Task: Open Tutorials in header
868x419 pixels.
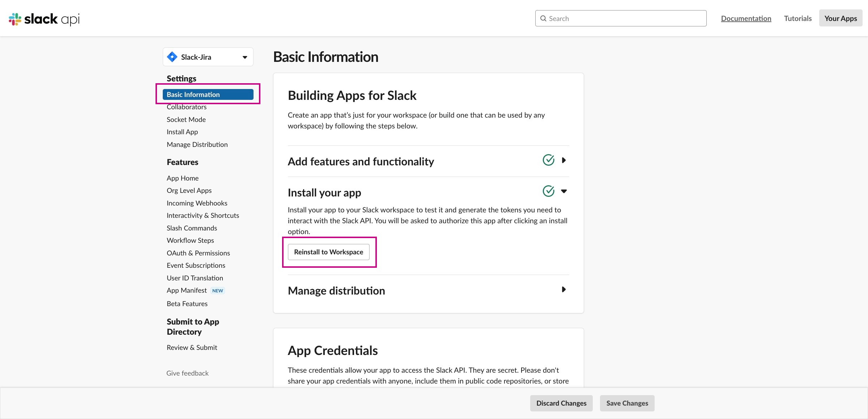Action: pyautogui.click(x=798, y=18)
